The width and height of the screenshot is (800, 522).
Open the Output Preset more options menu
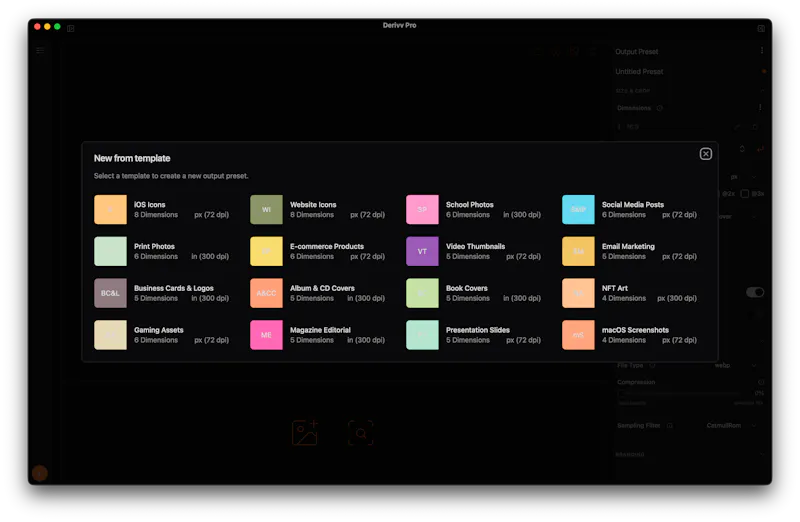click(x=762, y=51)
